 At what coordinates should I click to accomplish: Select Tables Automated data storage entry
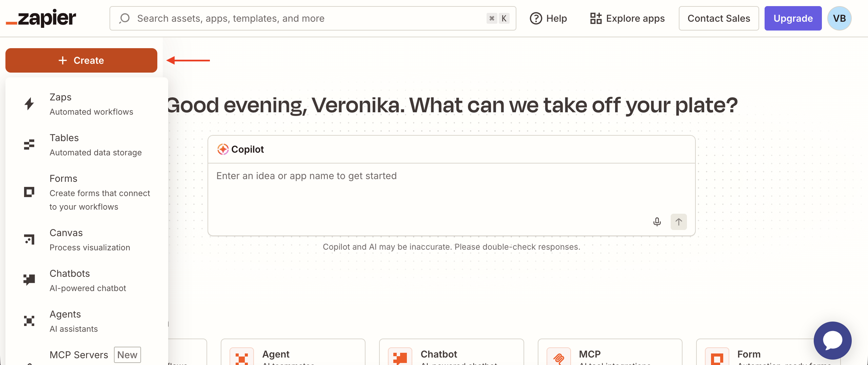pos(87,145)
